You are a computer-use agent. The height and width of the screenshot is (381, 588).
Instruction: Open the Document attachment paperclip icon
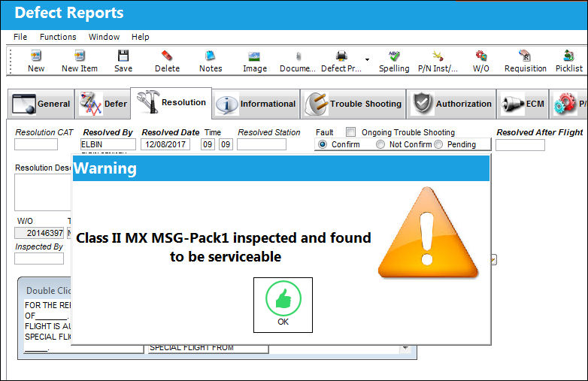coord(298,56)
